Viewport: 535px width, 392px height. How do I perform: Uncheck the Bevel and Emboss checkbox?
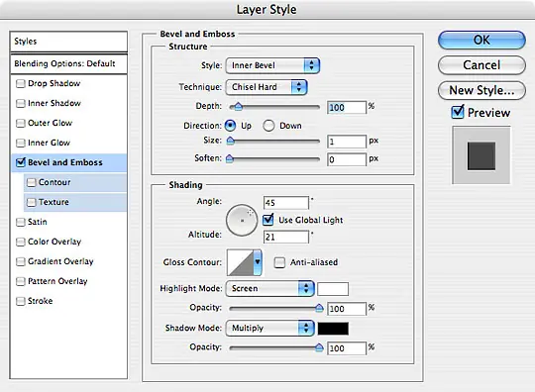[x=21, y=162]
